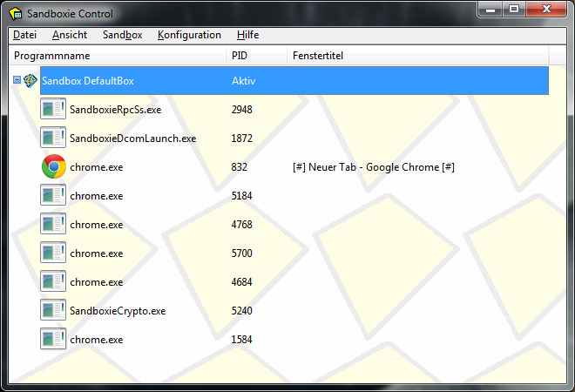
Task: Click the SandboxieDcomLaunch.exe program icon
Action: tap(53, 138)
